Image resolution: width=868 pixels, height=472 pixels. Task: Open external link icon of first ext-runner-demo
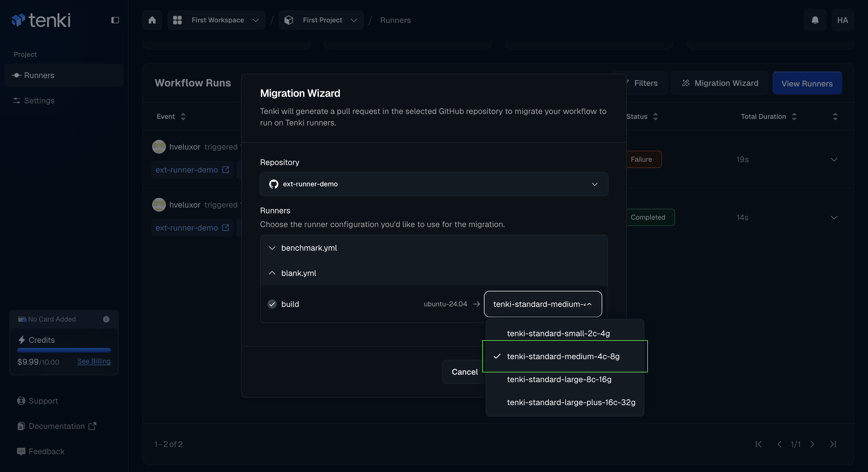click(226, 170)
